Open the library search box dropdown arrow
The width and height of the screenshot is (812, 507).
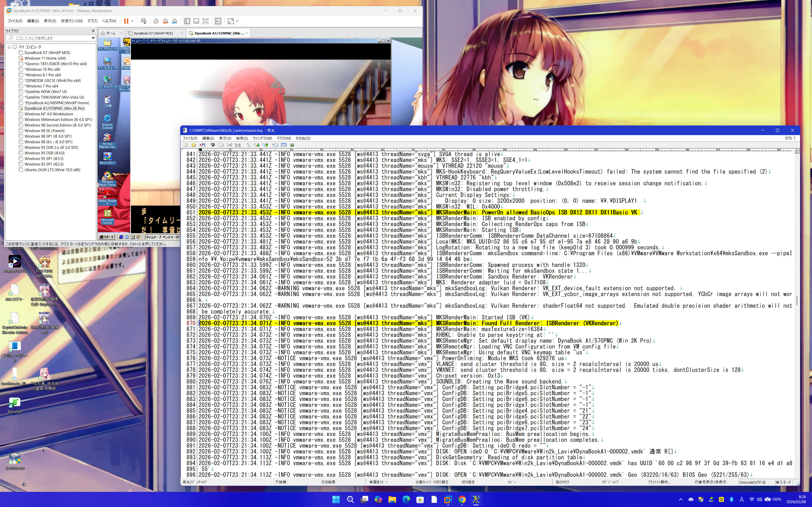point(93,38)
